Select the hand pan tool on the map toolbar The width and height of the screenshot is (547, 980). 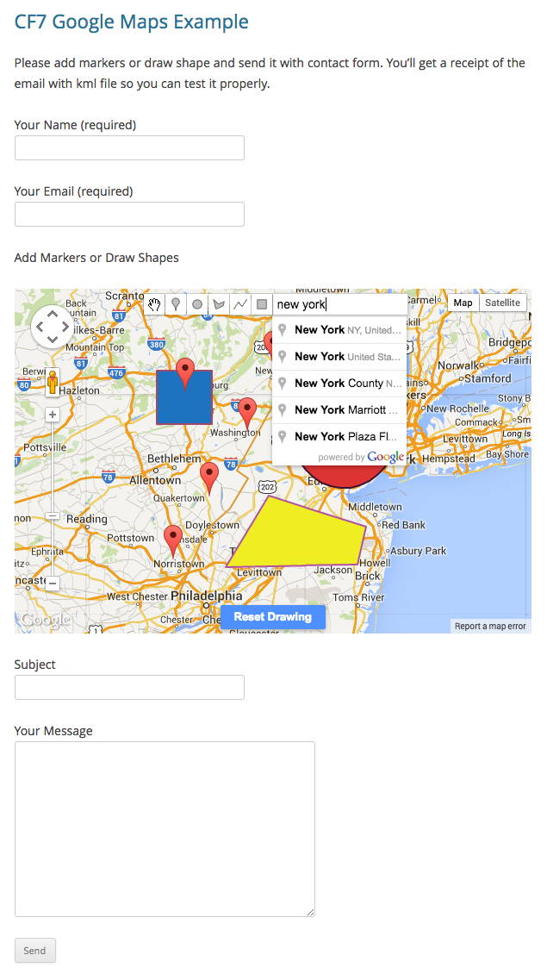click(154, 304)
